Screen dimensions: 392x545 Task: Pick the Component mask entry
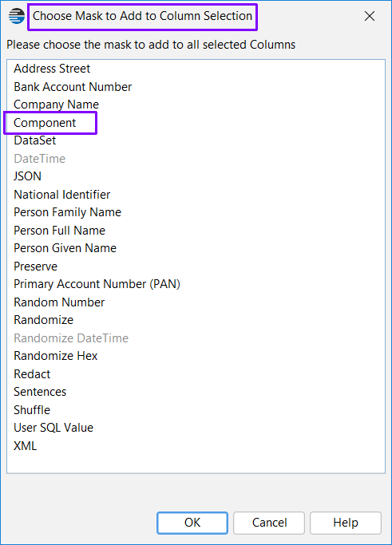click(45, 123)
